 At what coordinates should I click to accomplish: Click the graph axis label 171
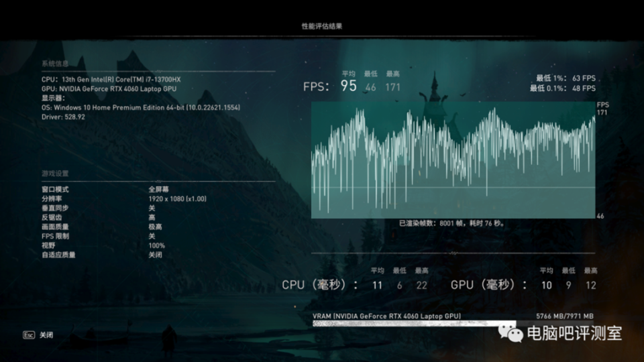[602, 113]
